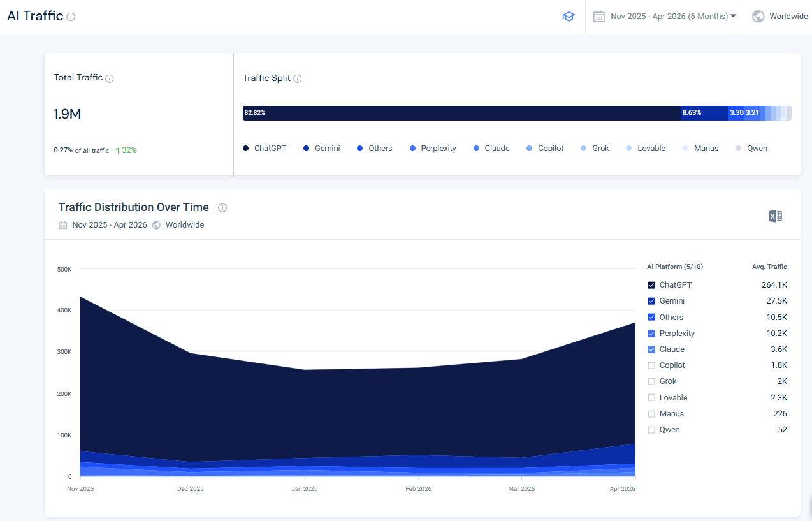The image size is (812, 521).
Task: Click Lovable legend item under Traffic Split
Action: [x=646, y=149]
